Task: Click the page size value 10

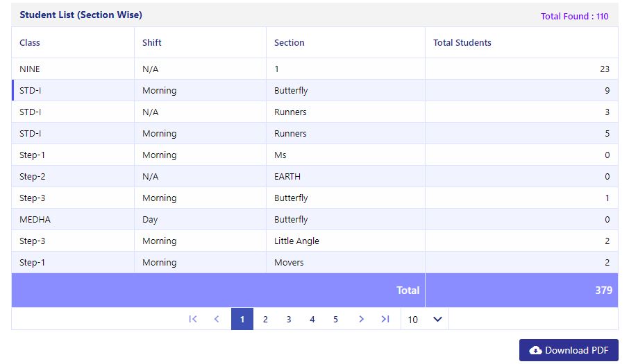Action: click(413, 320)
